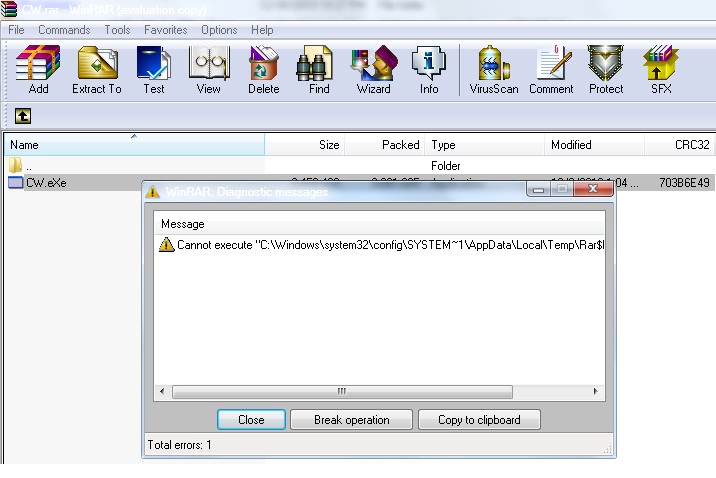716x478 pixels.
Task: Select the Extract To toolbar icon
Action: point(97,70)
